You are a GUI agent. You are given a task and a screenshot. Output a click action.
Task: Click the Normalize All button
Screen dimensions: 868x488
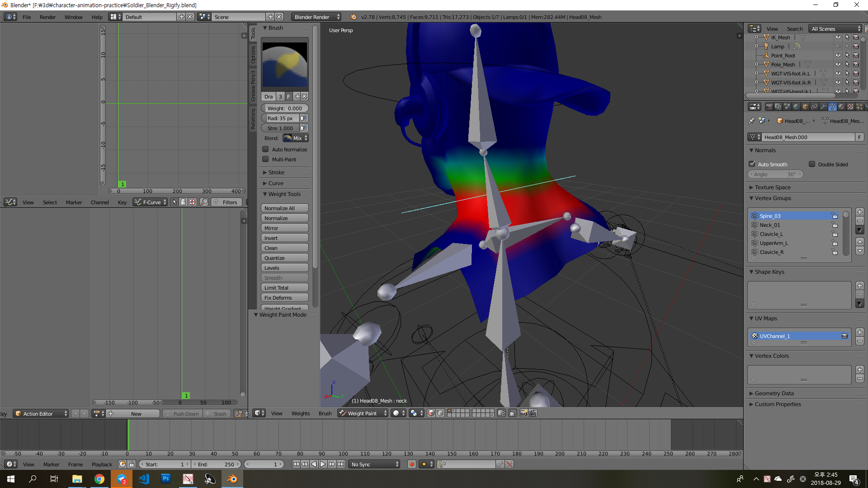tap(285, 208)
